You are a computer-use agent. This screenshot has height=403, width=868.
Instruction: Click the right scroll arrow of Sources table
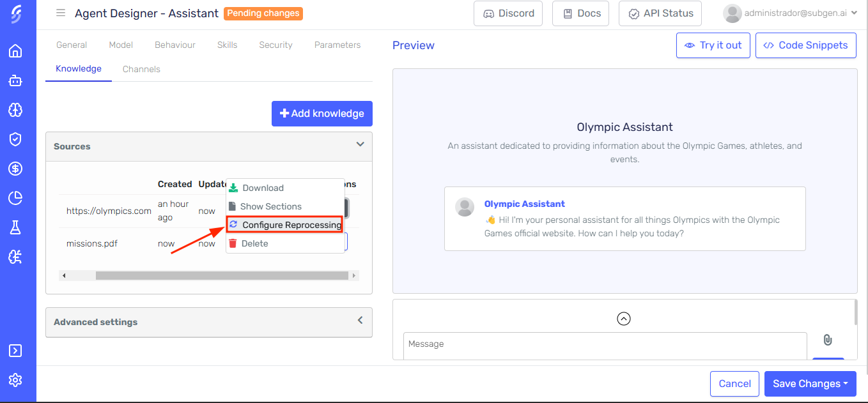[354, 276]
